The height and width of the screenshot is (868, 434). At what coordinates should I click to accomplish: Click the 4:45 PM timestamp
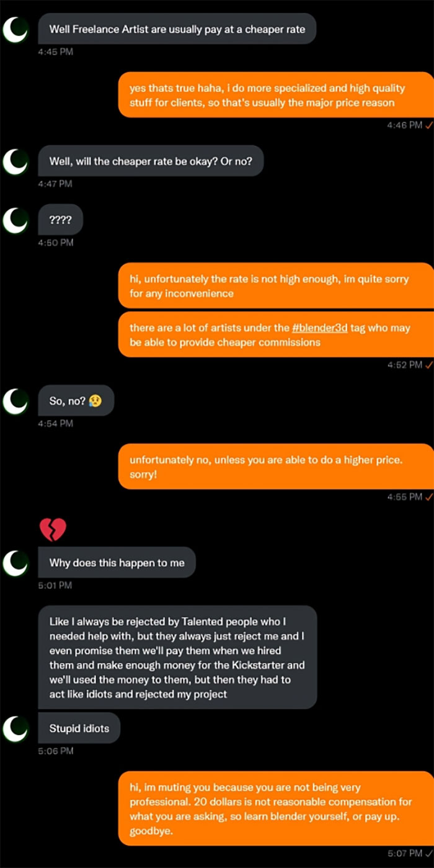[x=55, y=52]
